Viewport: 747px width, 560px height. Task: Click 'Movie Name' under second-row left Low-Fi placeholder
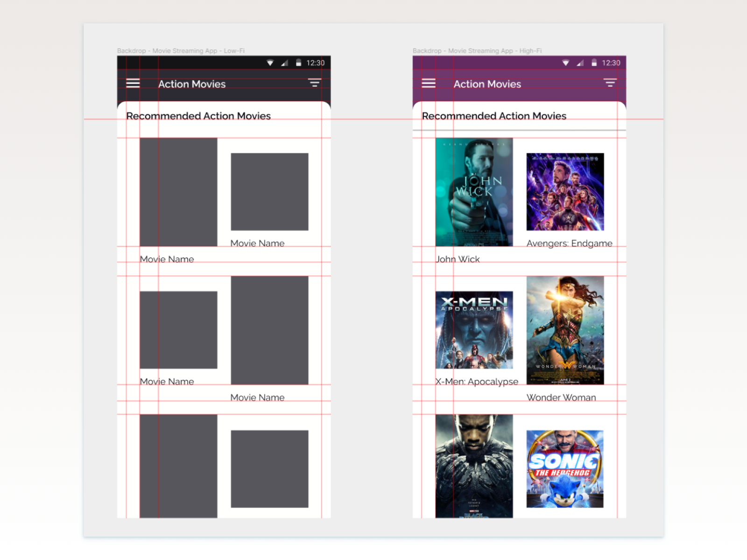coord(167,382)
